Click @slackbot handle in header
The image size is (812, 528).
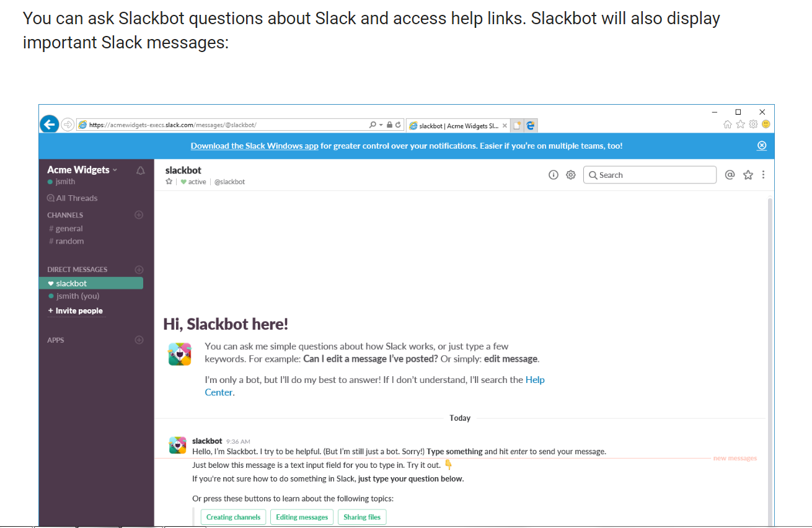229,182
